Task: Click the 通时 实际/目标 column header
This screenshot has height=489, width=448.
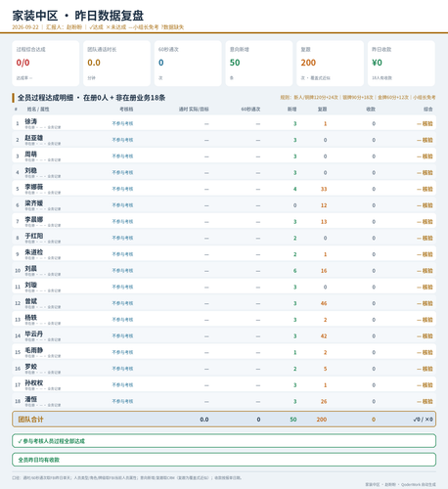Action: (194, 110)
